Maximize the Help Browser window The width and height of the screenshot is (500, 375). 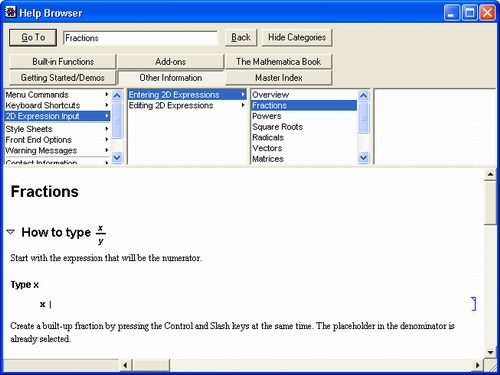pos(470,13)
